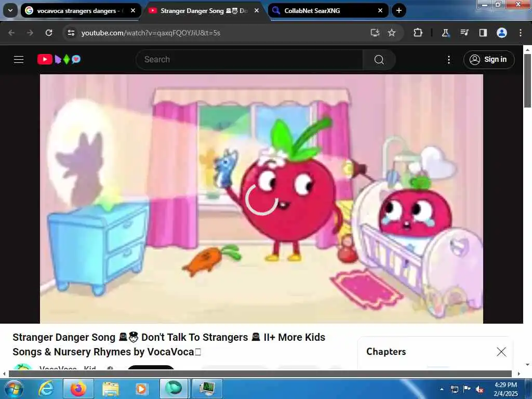The width and height of the screenshot is (532, 399).
Task: Open Windows Media Player from taskbar
Action: tap(141, 389)
